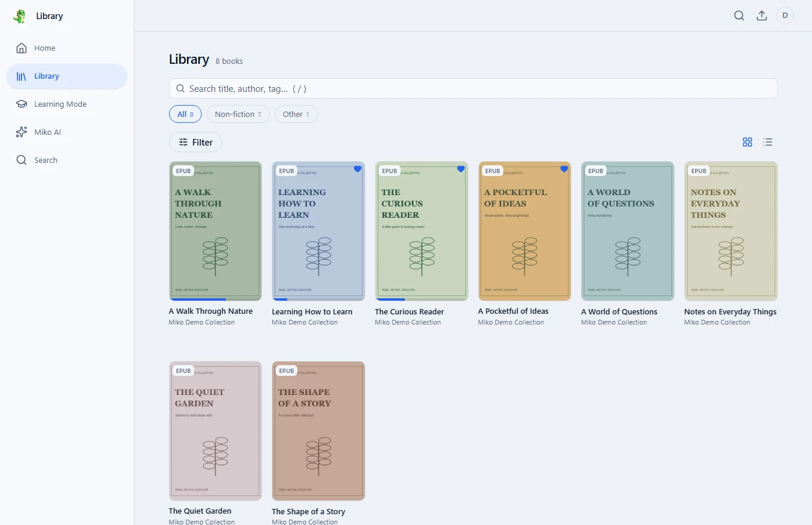Open Learning Mode from the sidebar
The width and height of the screenshot is (812, 525).
[x=67, y=104]
